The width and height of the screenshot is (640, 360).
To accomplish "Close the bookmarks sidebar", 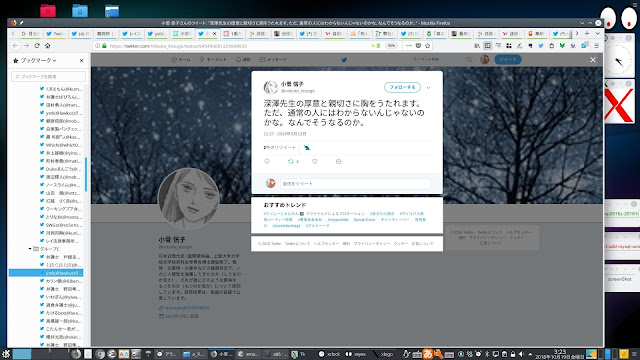I will click(82, 60).
